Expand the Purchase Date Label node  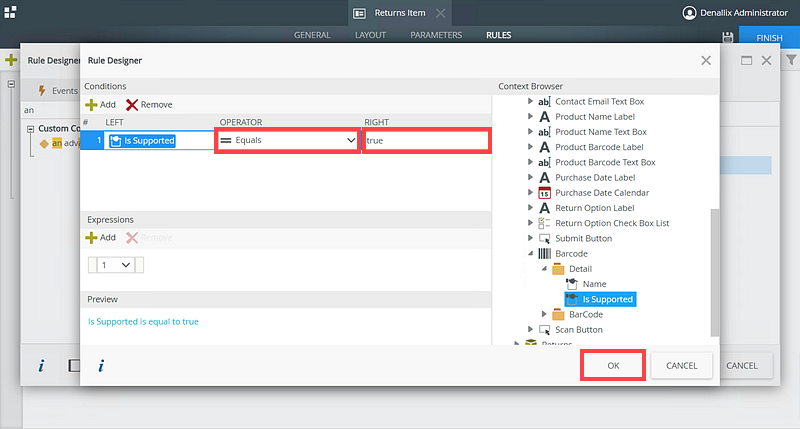pyautogui.click(x=530, y=177)
